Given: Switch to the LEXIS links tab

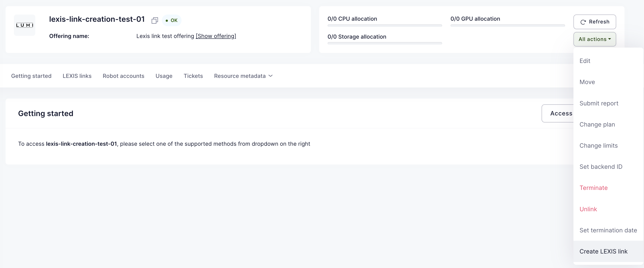Looking at the screenshot, I should pyautogui.click(x=77, y=76).
